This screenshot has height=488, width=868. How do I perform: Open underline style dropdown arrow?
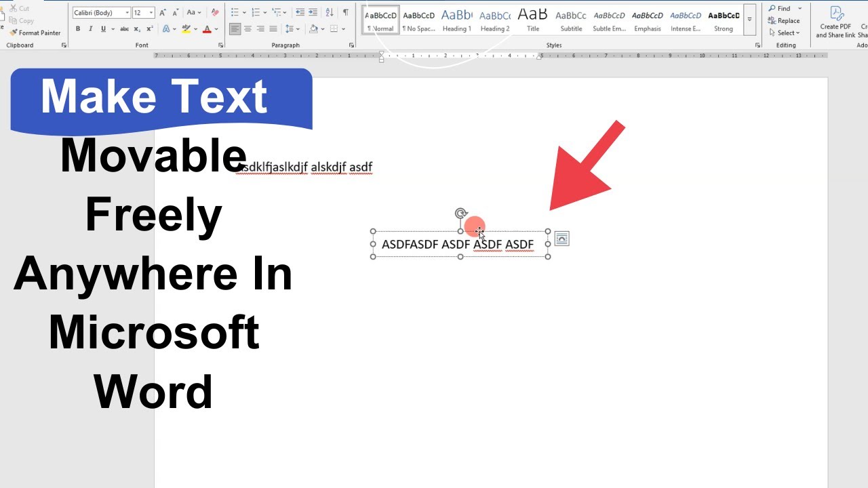click(x=113, y=29)
